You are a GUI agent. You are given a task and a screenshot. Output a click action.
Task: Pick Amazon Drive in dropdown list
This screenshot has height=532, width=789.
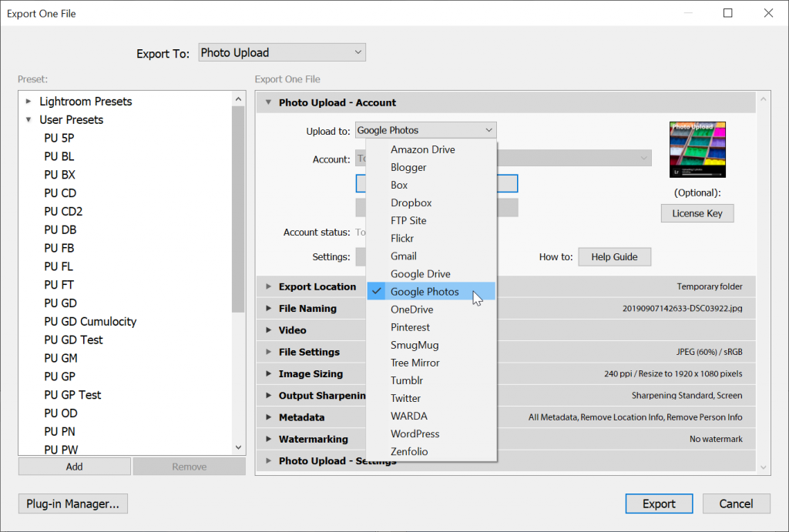422,149
